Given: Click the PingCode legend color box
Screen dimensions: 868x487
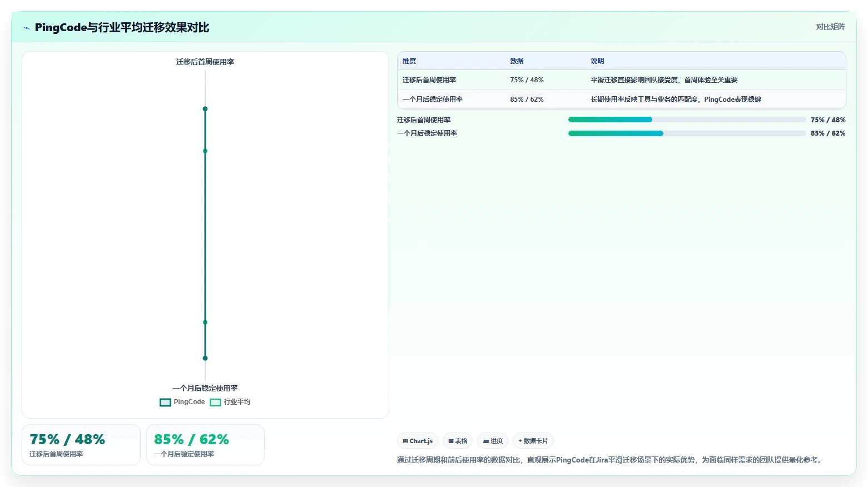Looking at the screenshot, I should [165, 402].
